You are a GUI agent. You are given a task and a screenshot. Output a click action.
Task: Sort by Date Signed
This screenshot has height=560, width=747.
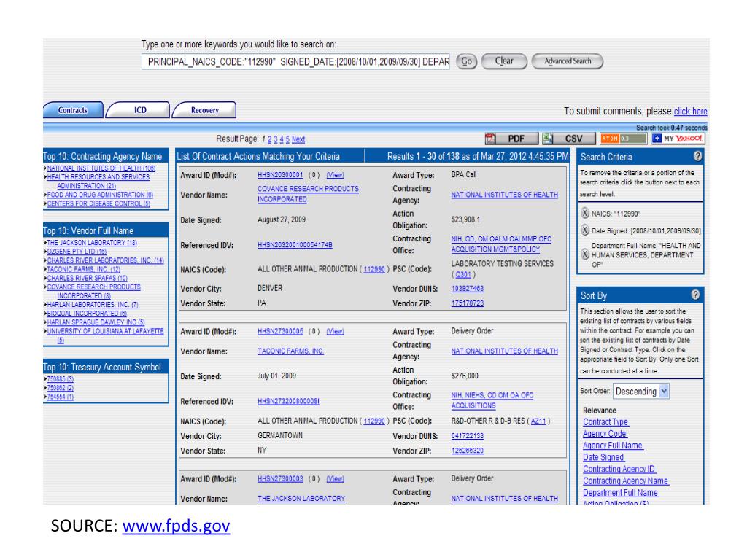pyautogui.click(x=603, y=458)
